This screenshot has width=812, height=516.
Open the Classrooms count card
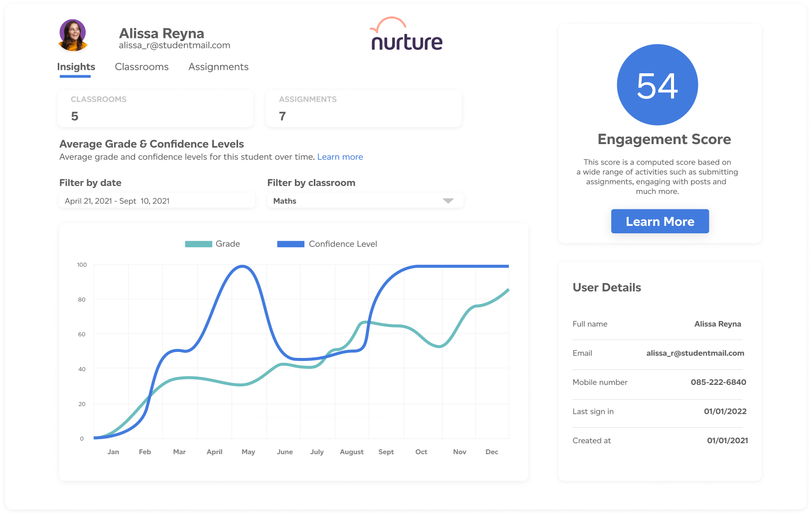[x=155, y=108]
